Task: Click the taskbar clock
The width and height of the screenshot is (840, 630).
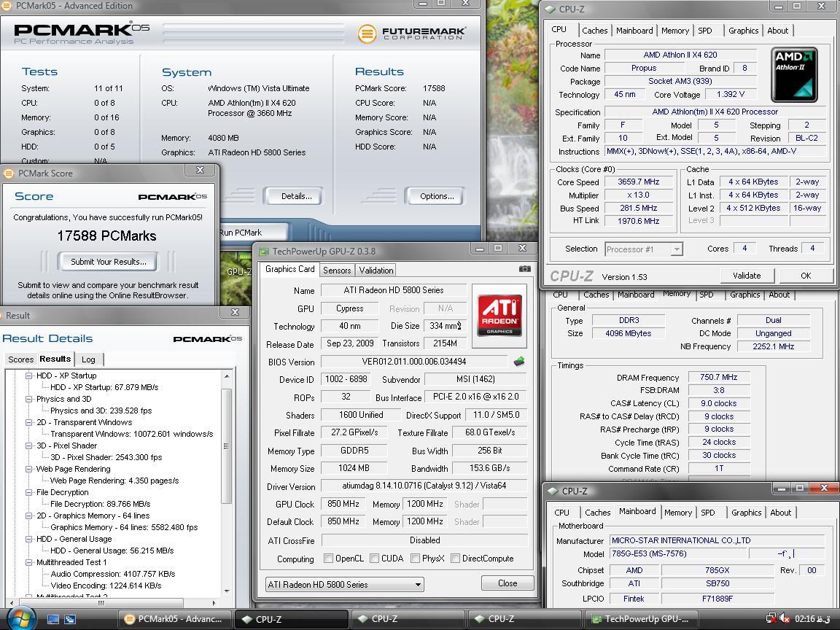Action: pos(813,619)
